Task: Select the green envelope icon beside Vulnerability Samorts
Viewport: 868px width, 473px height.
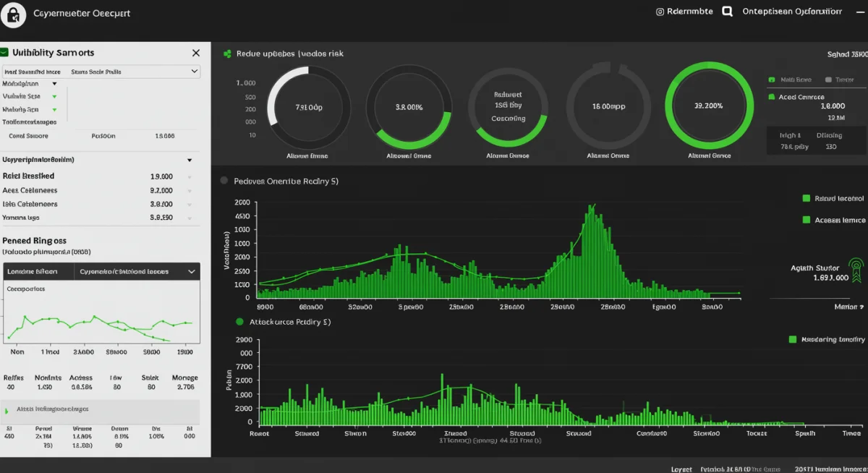Action: click(x=7, y=52)
